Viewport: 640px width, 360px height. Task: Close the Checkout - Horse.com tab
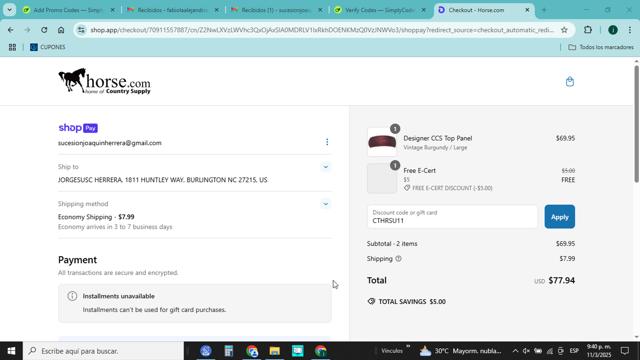coord(527,10)
